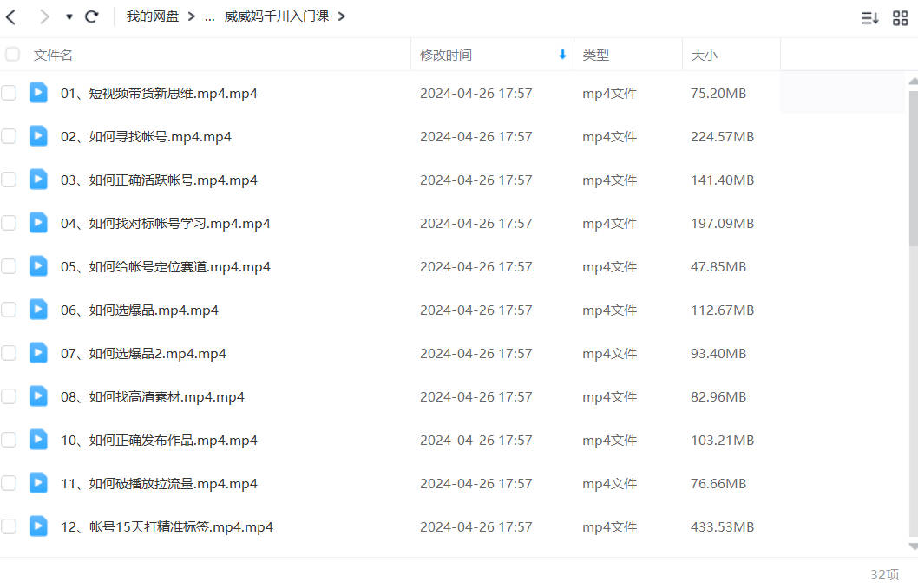Viewport: 918px width, 588px height.
Task: Sort by 文件名 column
Action: click(53, 55)
